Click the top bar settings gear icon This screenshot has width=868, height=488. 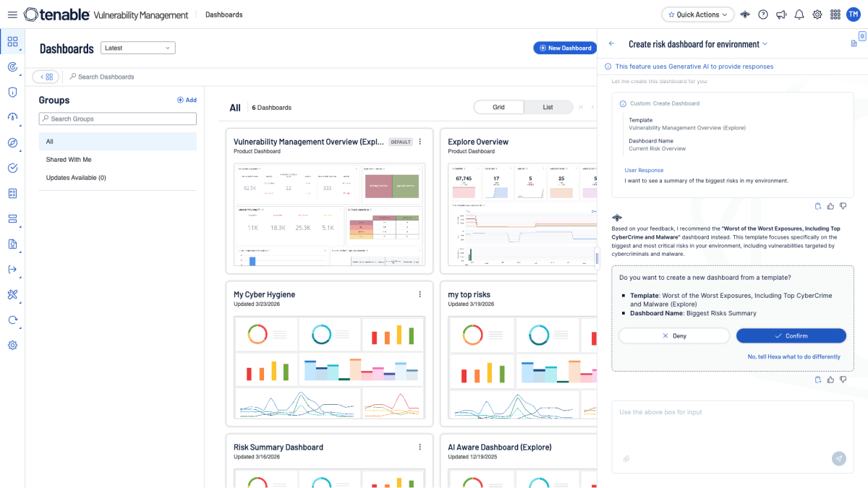click(817, 14)
